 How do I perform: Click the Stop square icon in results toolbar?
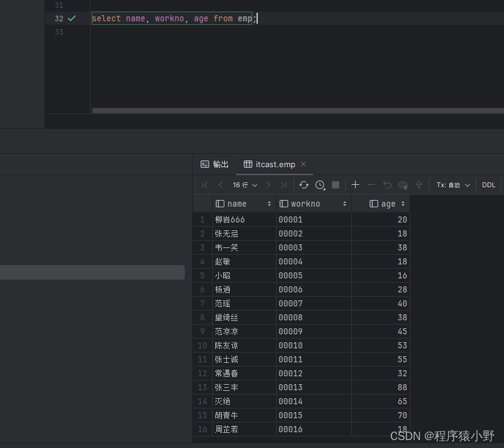click(x=336, y=185)
